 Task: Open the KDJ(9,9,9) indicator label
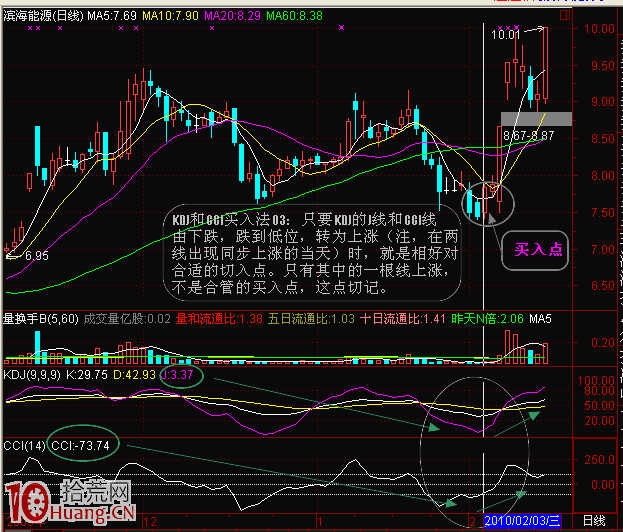pos(32,375)
